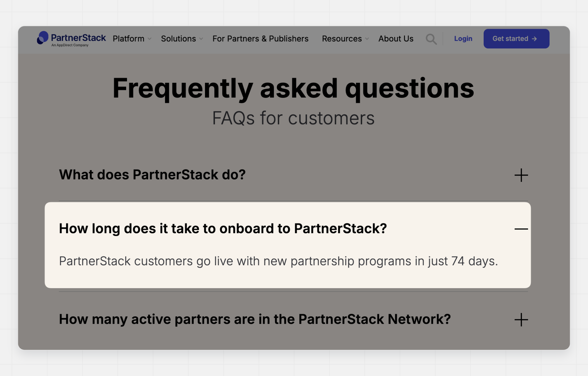Collapse onboarding question with minus icon
This screenshot has width=588, height=376.
(521, 229)
